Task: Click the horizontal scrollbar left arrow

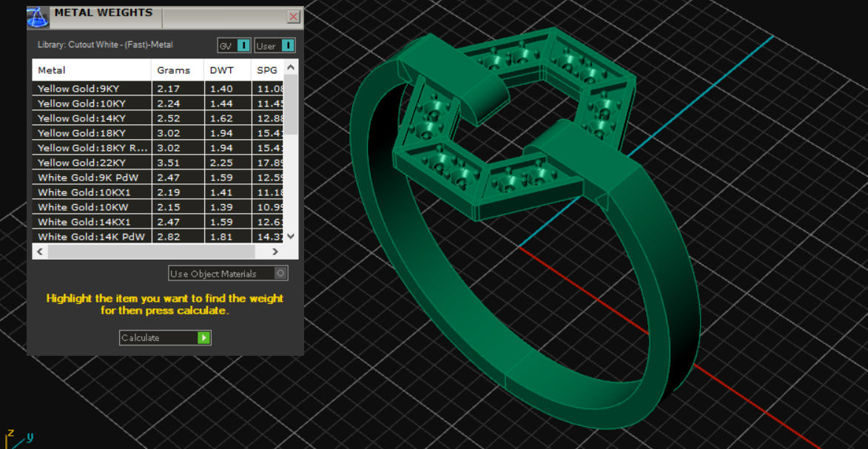Action: coord(39,251)
